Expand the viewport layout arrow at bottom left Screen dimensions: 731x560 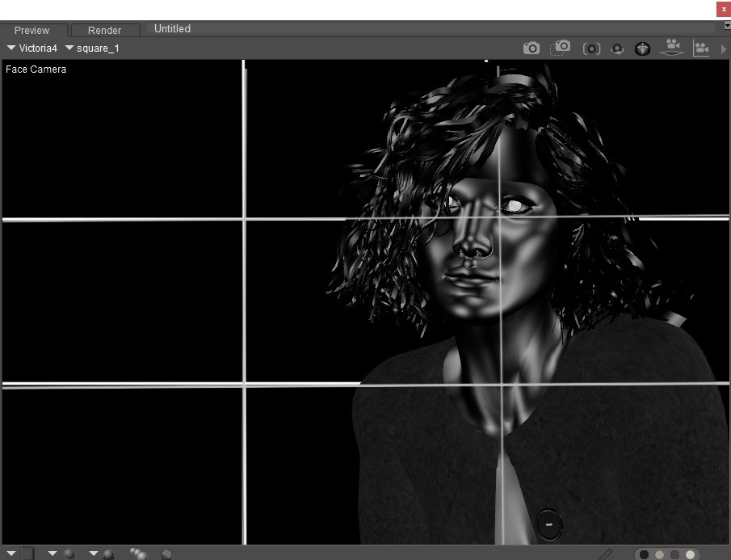point(11,554)
